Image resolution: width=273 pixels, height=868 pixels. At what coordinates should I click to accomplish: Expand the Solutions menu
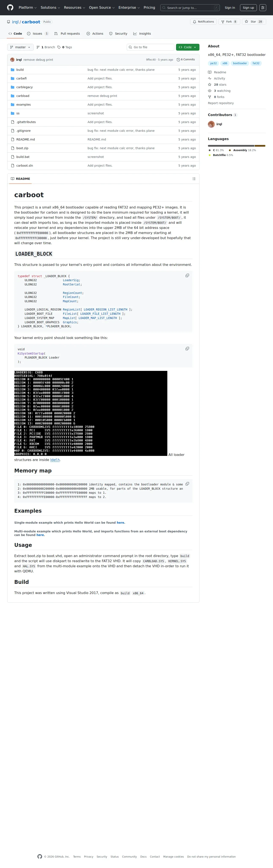(50, 7)
